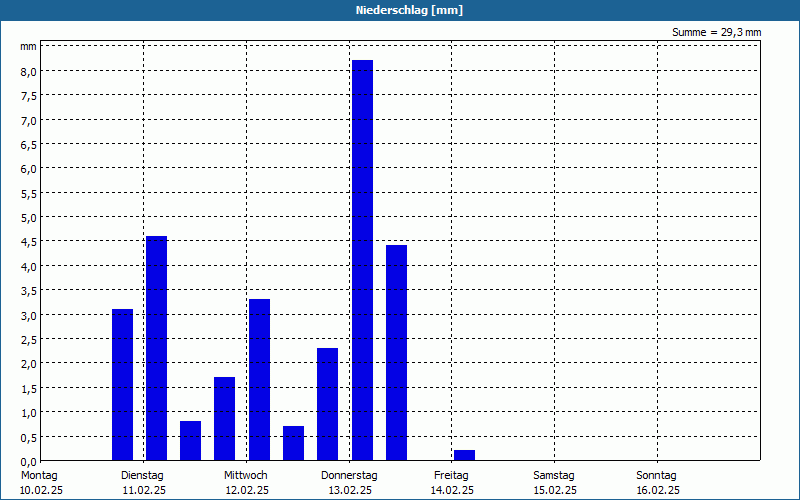The height and width of the screenshot is (500, 800).
Task: Click the Donnerstag axis label
Action: pos(349,476)
